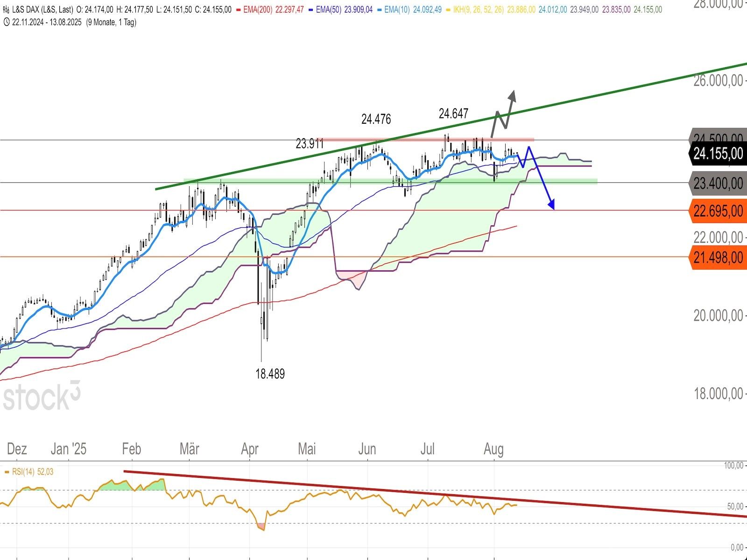Click the candlestick chart type icon
The height and width of the screenshot is (560, 747).
tap(6, 9)
